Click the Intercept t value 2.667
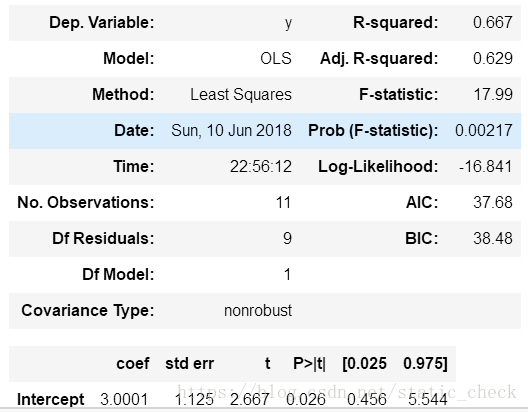 250,400
